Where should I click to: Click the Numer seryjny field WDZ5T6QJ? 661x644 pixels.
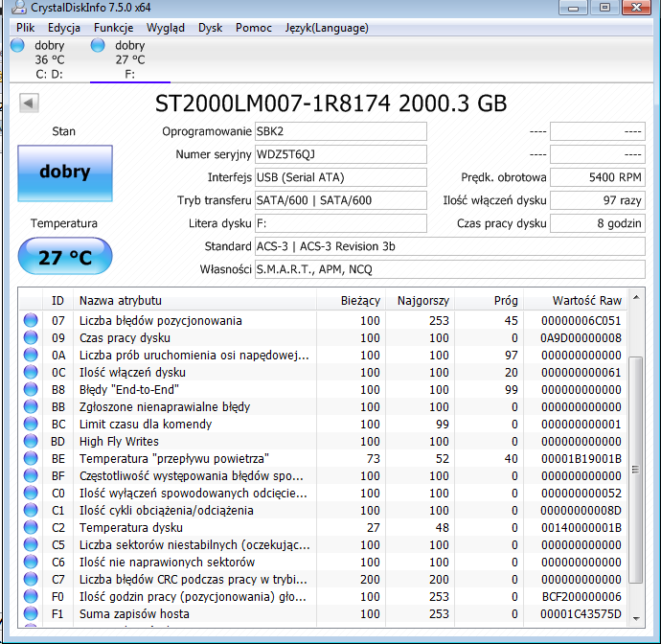pyautogui.click(x=341, y=154)
